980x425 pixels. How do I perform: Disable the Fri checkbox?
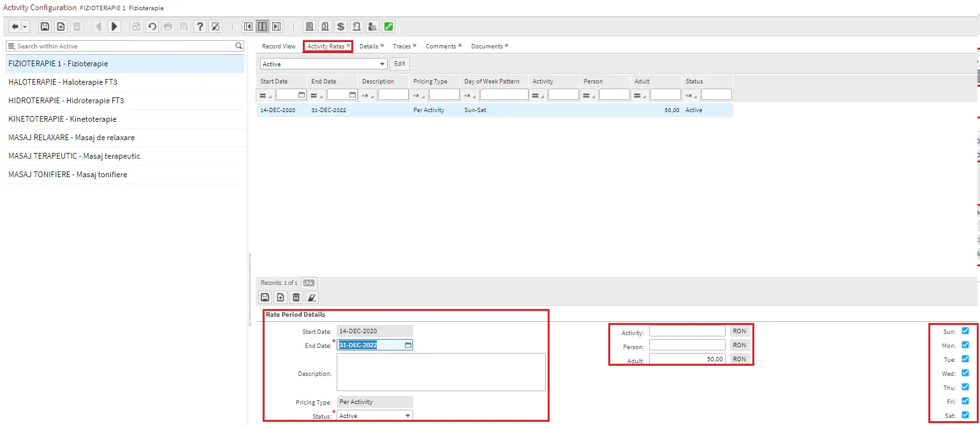coord(965,401)
